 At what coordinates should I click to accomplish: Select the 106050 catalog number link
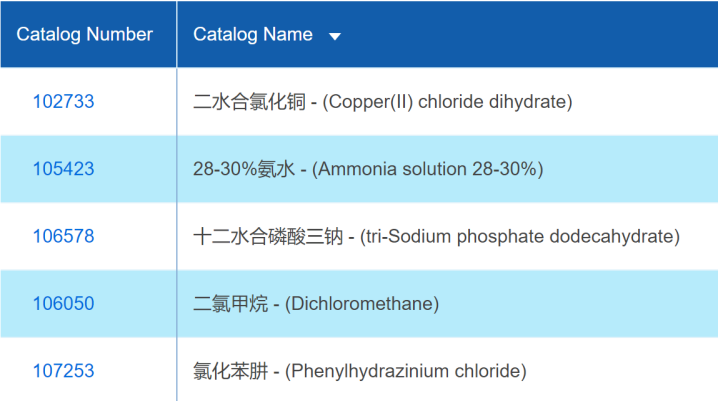click(63, 304)
